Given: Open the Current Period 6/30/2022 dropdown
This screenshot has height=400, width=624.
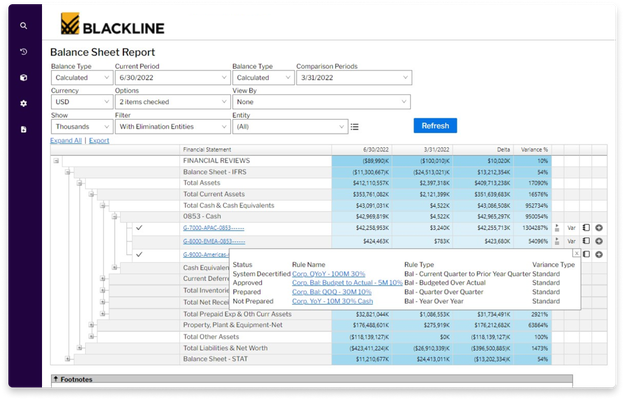Looking at the screenshot, I should [172, 78].
